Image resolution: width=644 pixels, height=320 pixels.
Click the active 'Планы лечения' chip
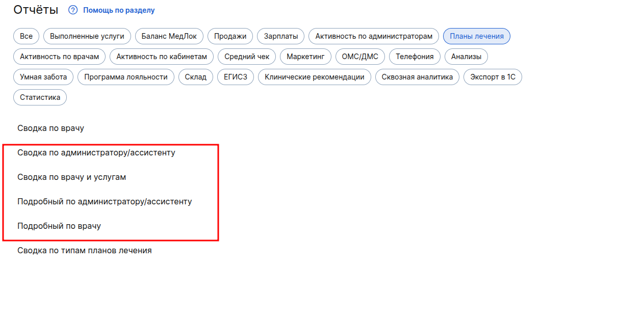(476, 36)
